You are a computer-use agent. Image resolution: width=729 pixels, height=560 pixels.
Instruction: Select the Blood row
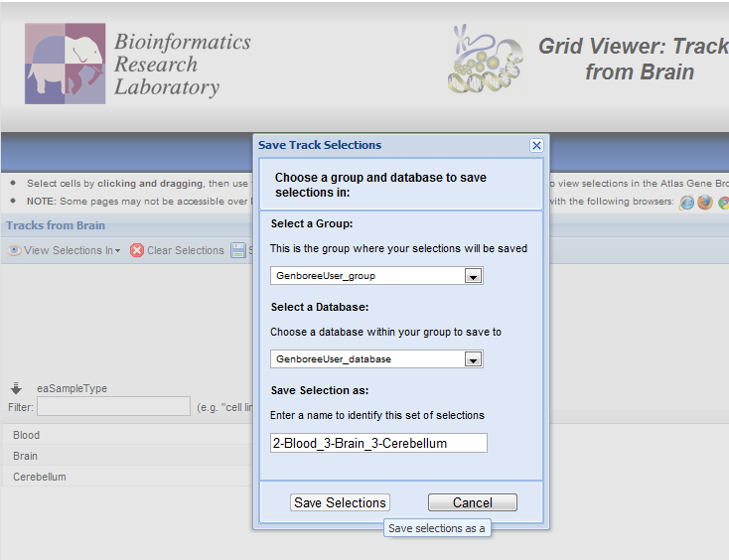[27, 435]
